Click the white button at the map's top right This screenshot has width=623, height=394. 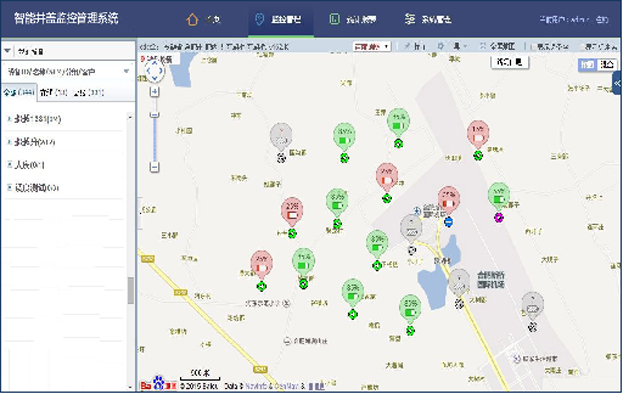(510, 62)
